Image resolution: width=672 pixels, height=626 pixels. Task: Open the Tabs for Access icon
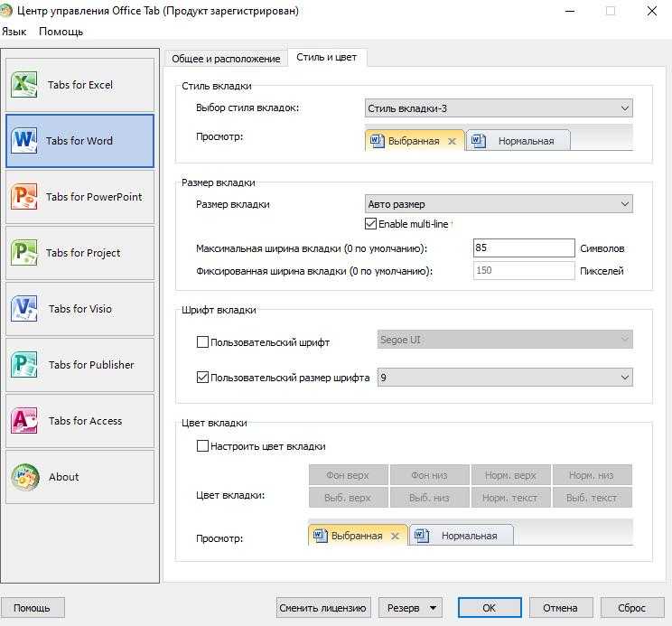click(x=23, y=420)
